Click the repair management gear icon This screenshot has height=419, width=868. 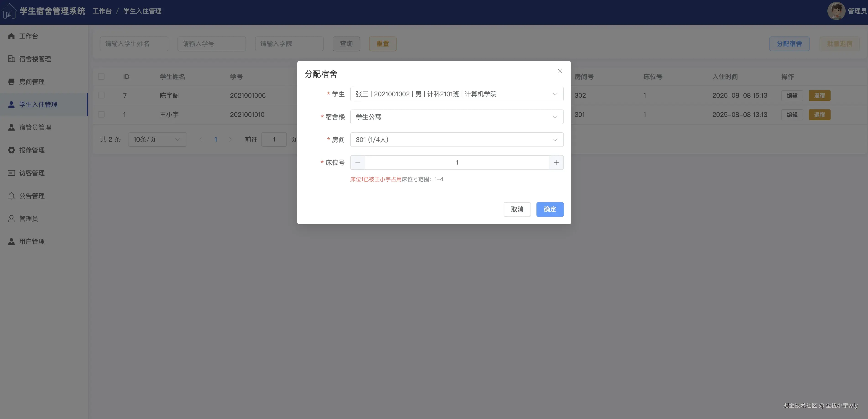[11, 150]
